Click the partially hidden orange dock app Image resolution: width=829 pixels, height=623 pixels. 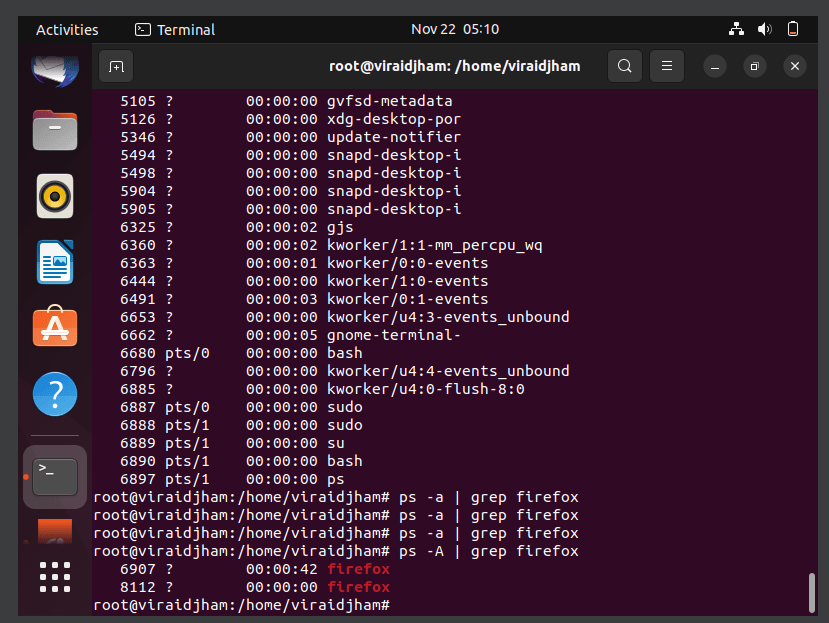[x=55, y=532]
